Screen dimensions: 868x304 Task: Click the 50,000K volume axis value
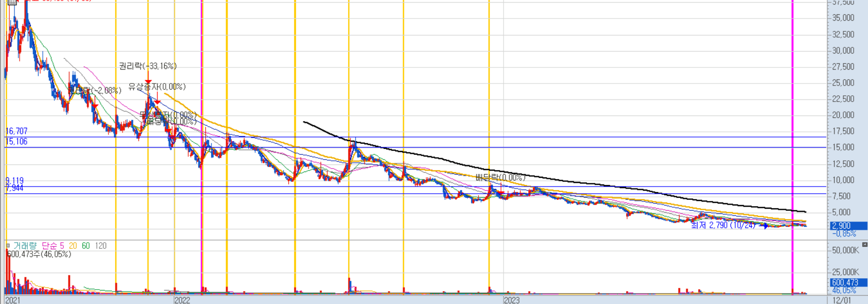[846, 250]
